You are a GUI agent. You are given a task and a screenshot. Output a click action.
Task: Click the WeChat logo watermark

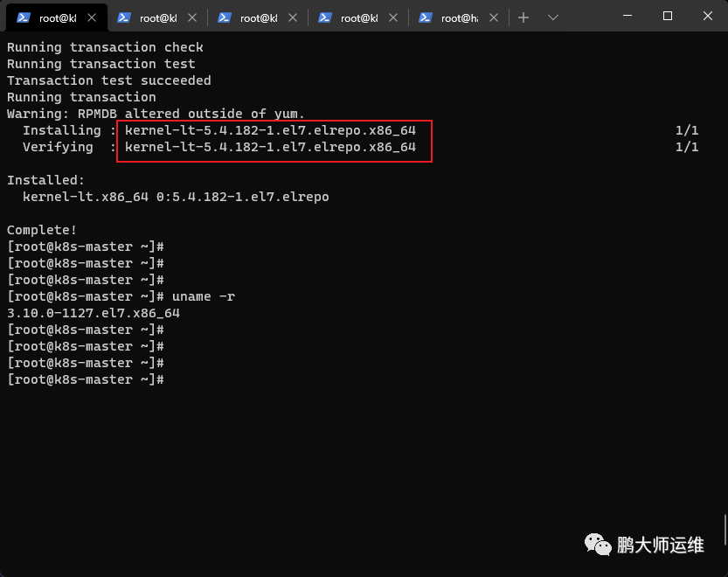pyautogui.click(x=598, y=544)
